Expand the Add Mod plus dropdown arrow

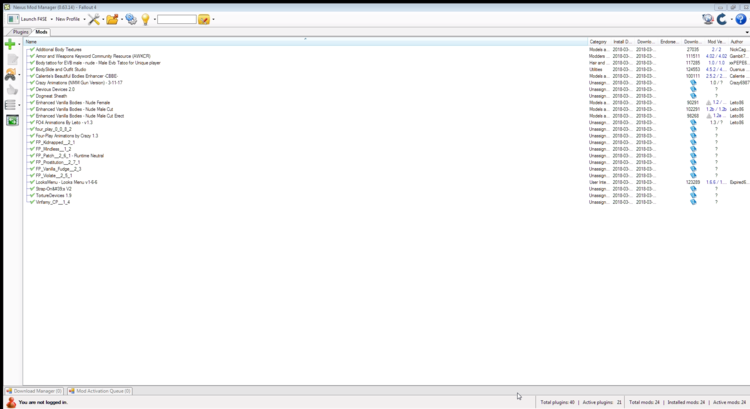pyautogui.click(x=19, y=44)
